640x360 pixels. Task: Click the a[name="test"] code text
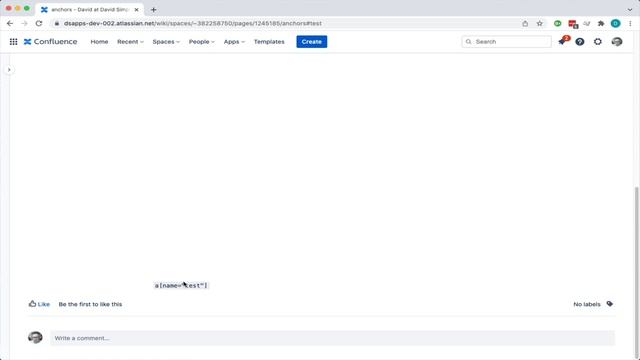pyautogui.click(x=181, y=285)
